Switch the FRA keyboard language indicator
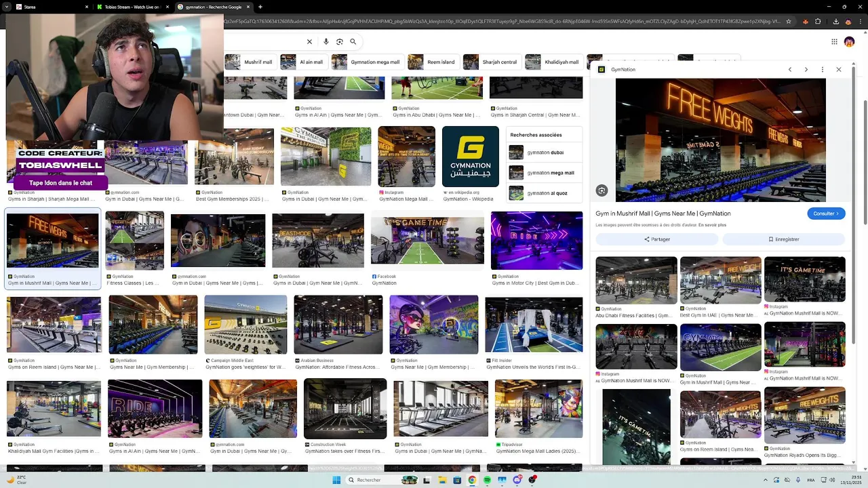 click(x=811, y=480)
